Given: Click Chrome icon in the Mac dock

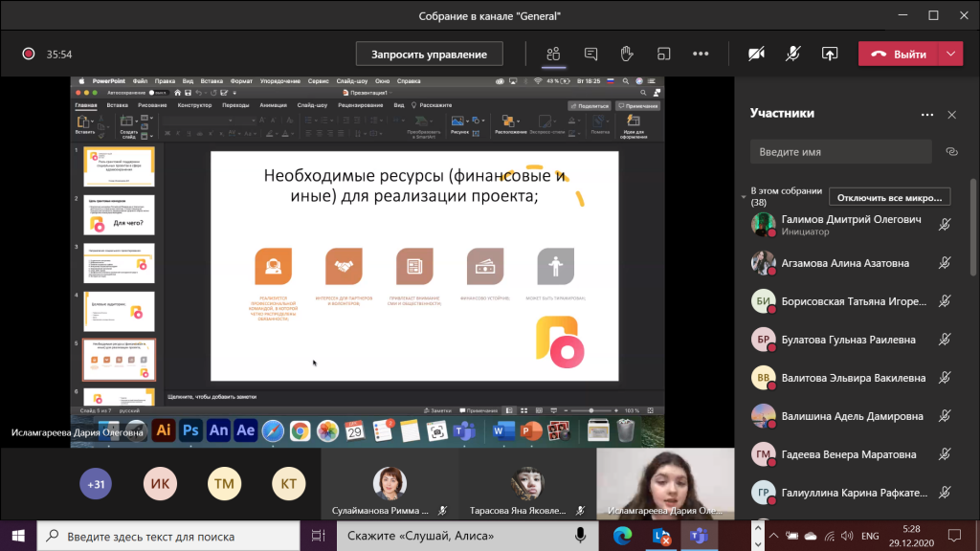Looking at the screenshot, I should 300,431.
